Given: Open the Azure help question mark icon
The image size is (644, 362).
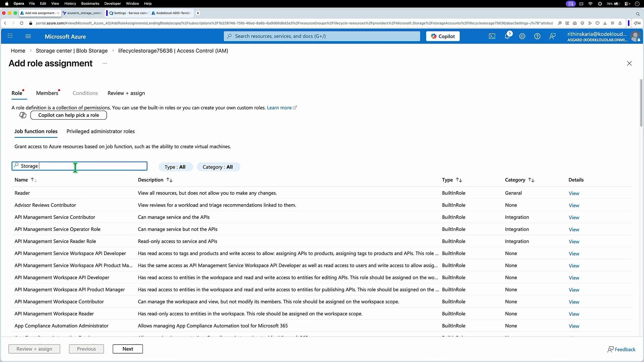Looking at the screenshot, I should [x=537, y=36].
